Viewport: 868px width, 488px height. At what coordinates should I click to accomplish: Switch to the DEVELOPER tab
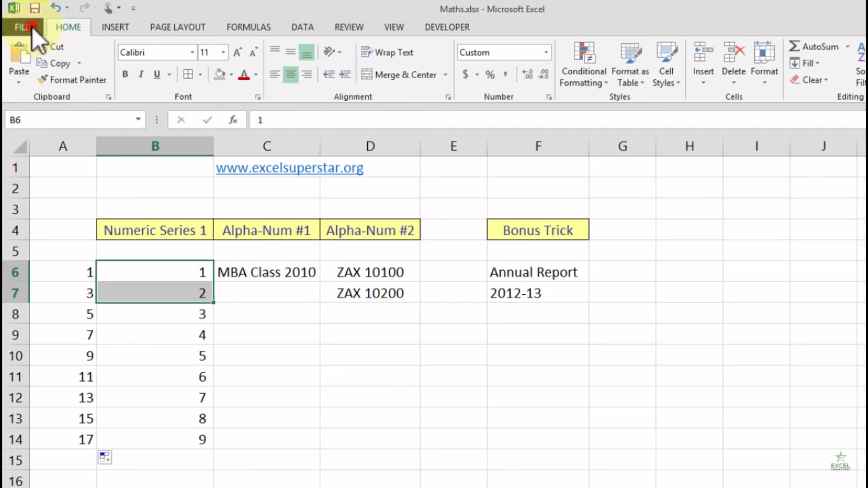click(x=447, y=27)
